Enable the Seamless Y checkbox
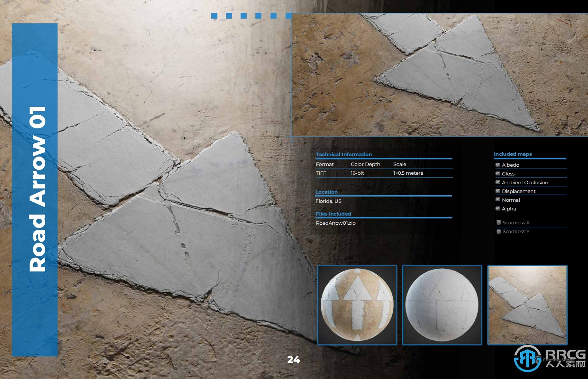The width and height of the screenshot is (588, 379). coord(499,231)
